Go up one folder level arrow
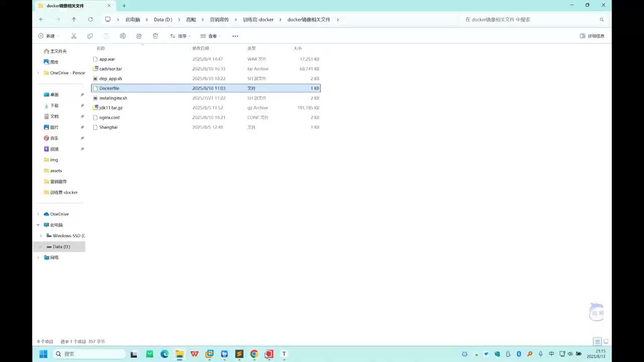 click(74, 19)
